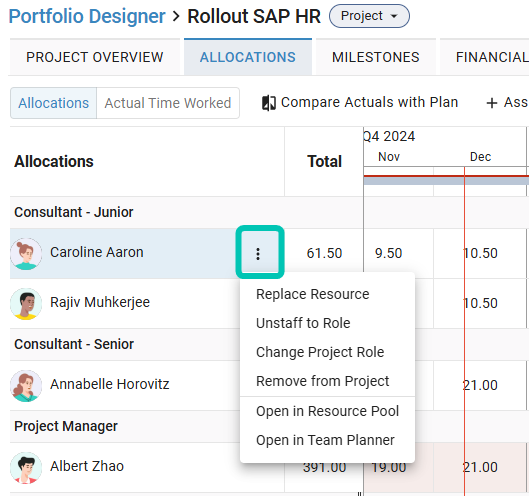Click the name Albert Zhao
Screen dimensions: 529x496
click(x=87, y=466)
